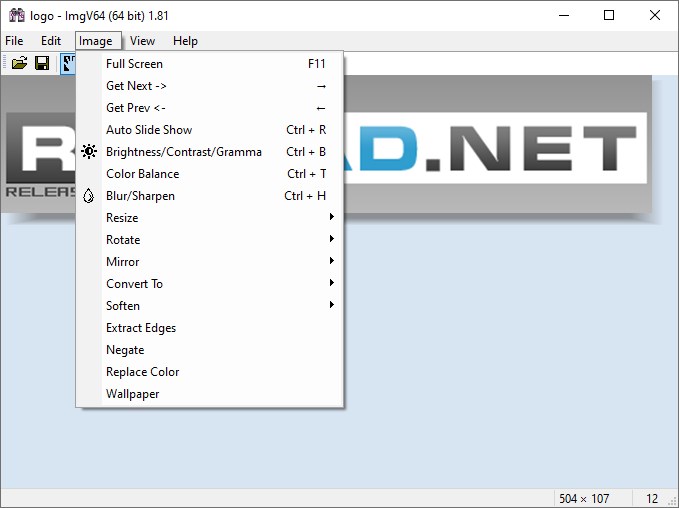Expand the Mirror submenu
The image size is (679, 508).
click(210, 262)
